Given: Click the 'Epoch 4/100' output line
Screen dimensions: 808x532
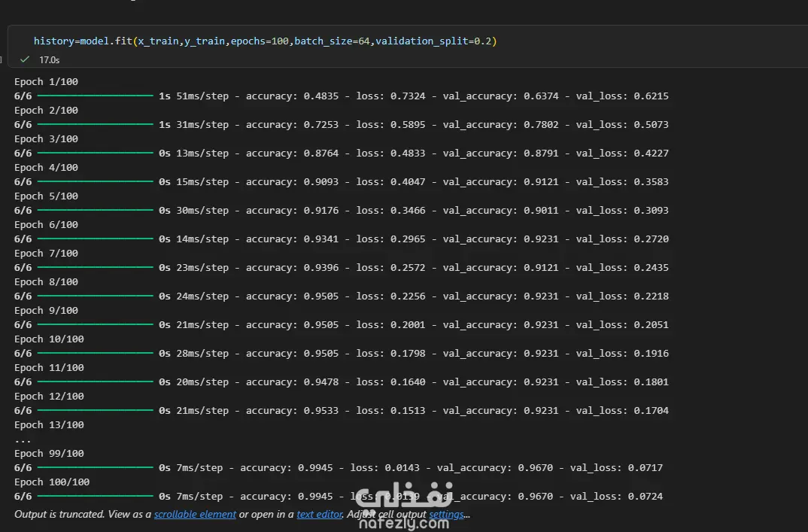Looking at the screenshot, I should pyautogui.click(x=47, y=168).
